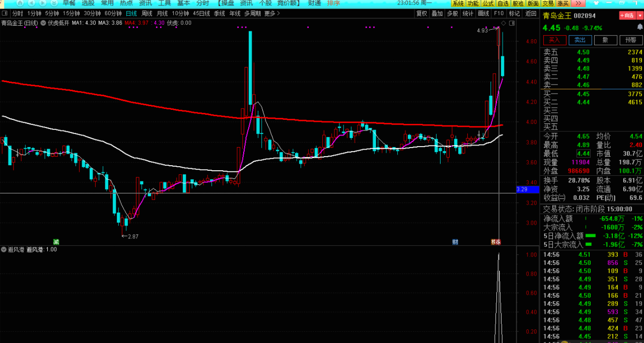Click the 公式 toolbar button
Viewport: 644px width, 343px height.
(488, 3)
